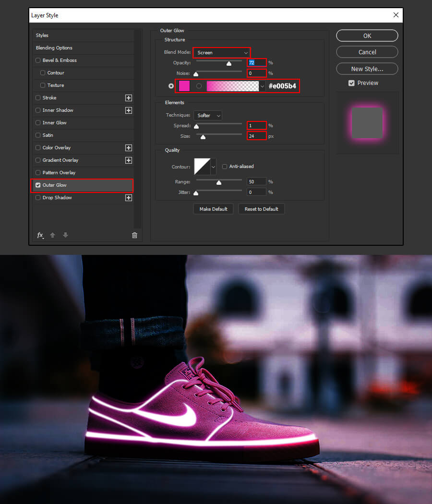The width and height of the screenshot is (432, 504).
Task: Click Make Default button
Action: 214,209
